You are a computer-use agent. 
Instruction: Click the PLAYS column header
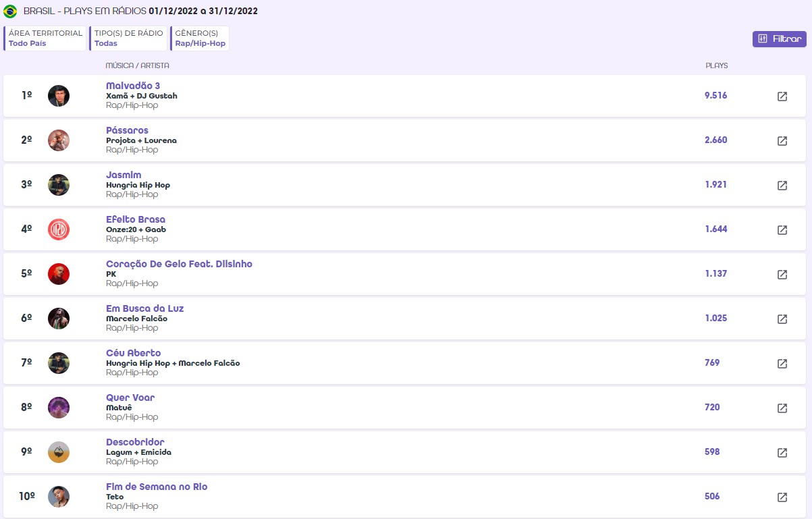pos(717,66)
